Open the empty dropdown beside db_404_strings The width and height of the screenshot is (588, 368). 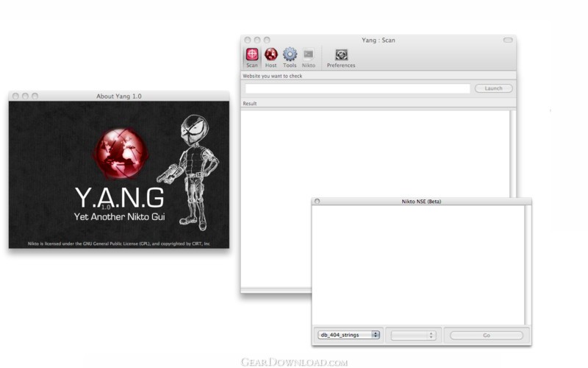pos(413,336)
